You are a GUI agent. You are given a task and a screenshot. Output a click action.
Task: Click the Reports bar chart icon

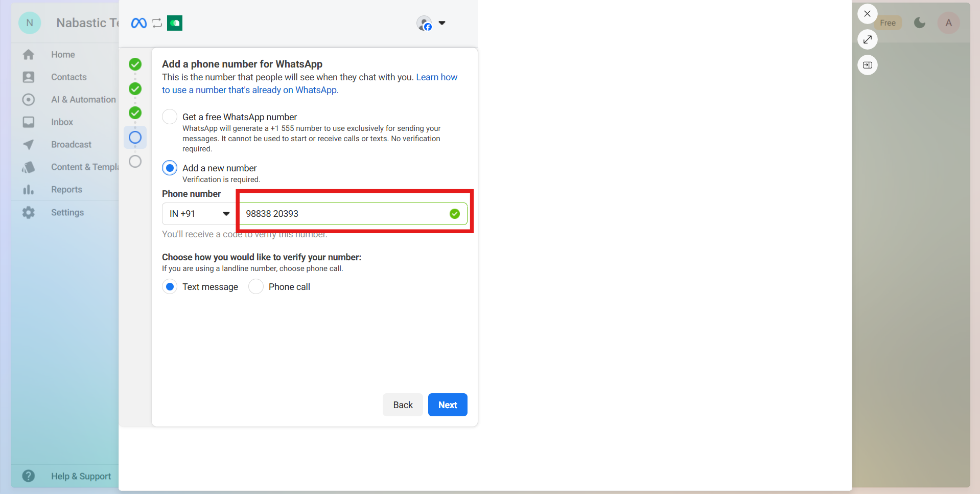[29, 190]
